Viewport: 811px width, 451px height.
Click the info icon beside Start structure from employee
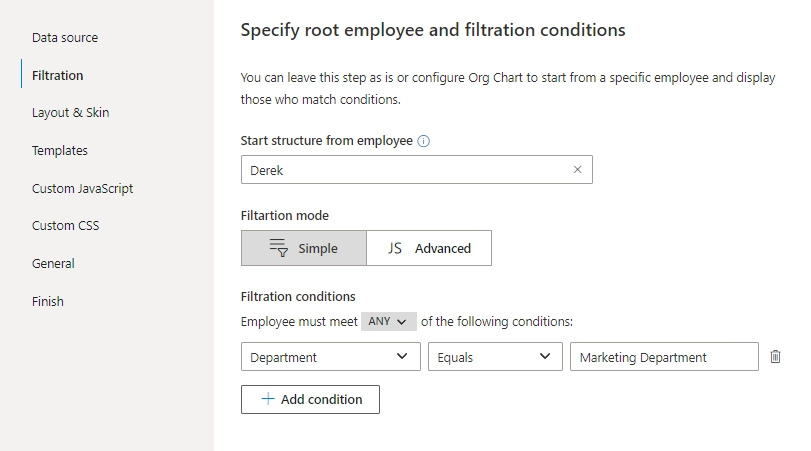pyautogui.click(x=423, y=141)
